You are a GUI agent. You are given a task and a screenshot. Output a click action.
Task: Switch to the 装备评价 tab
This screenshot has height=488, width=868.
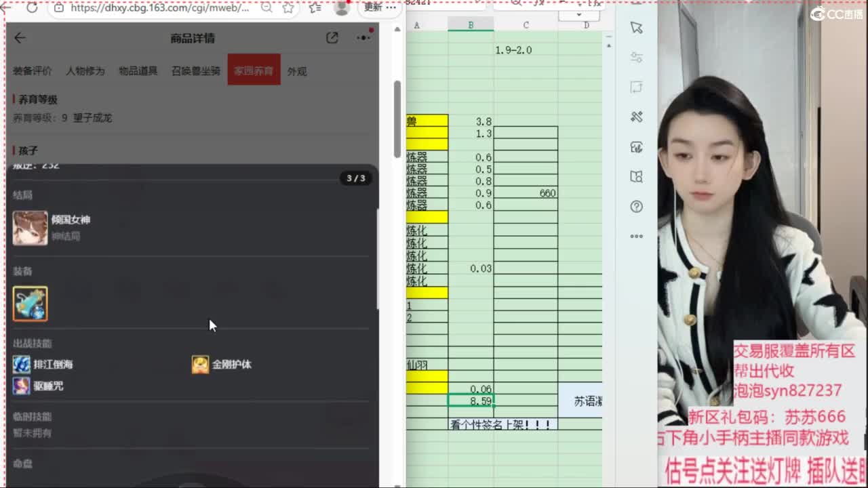pyautogui.click(x=32, y=71)
